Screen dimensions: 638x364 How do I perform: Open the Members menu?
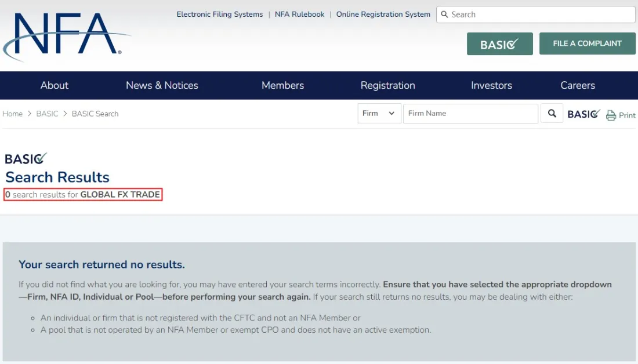(283, 85)
